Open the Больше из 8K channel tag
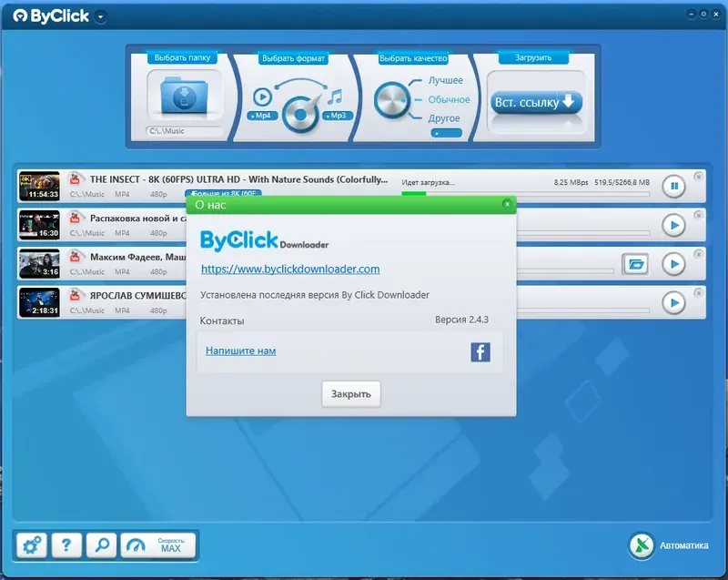728x580 pixels. tap(223, 192)
